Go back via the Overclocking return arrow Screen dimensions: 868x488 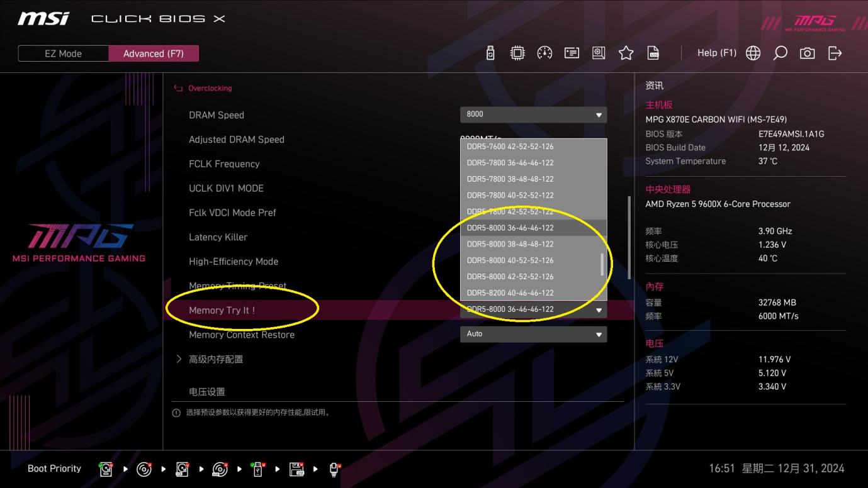[x=178, y=88]
